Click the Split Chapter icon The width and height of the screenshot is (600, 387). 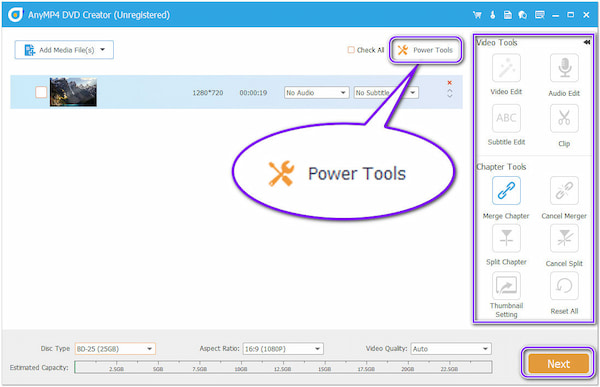(506, 238)
